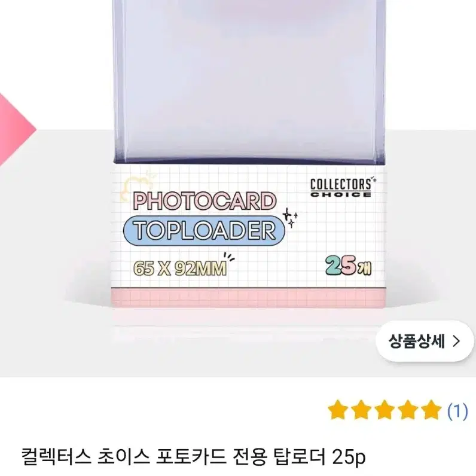Click the first gold rating star
The height and width of the screenshot is (476, 476).
(338, 410)
